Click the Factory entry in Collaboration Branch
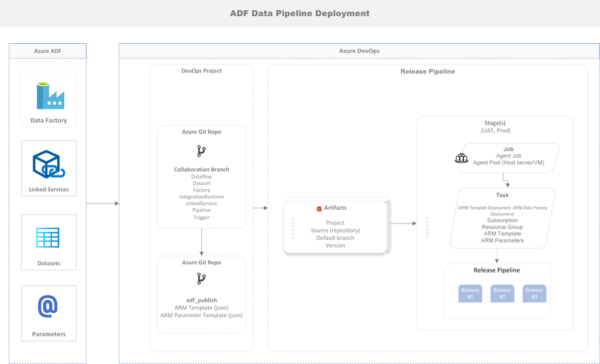The width and height of the screenshot is (600, 364). pos(202,190)
